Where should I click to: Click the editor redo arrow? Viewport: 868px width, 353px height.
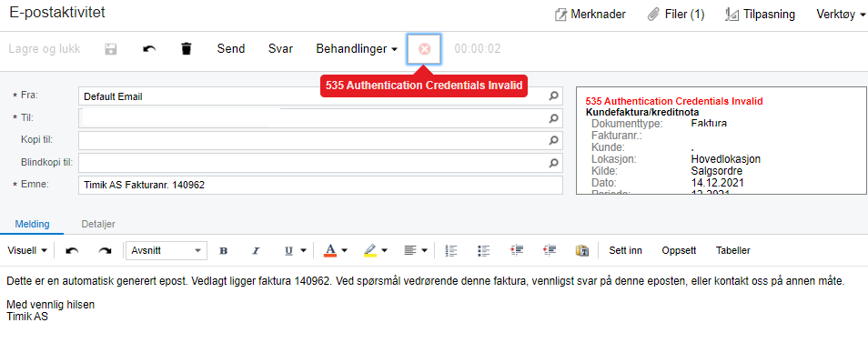pos(105,250)
